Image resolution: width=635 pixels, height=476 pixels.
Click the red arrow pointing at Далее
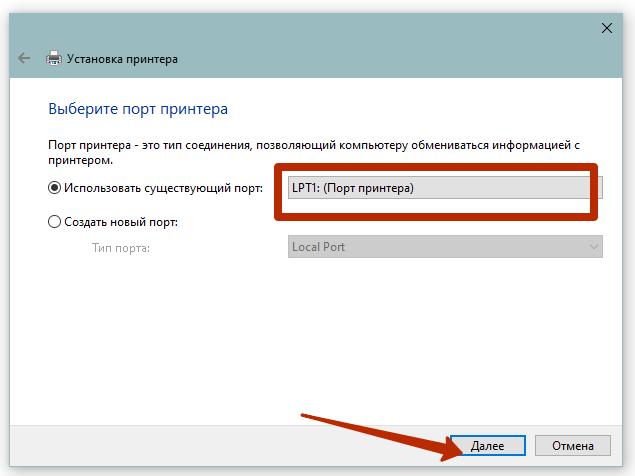tap(380, 431)
